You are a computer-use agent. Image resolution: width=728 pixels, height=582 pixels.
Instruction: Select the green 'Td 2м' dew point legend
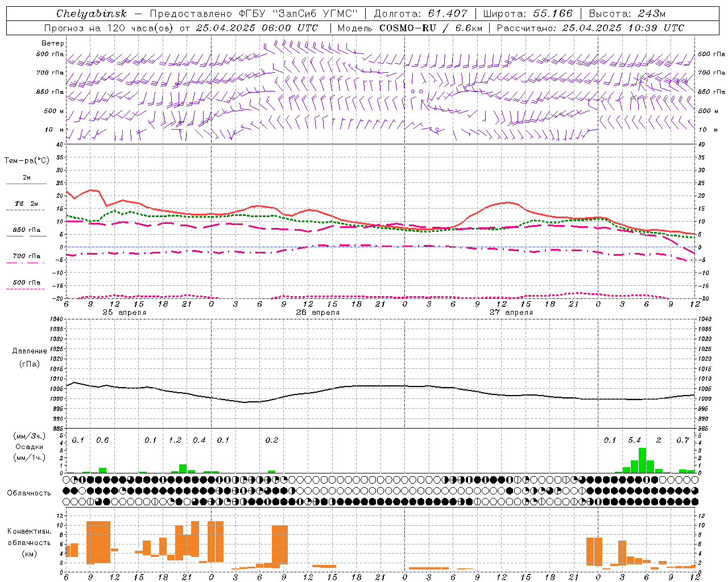26,206
